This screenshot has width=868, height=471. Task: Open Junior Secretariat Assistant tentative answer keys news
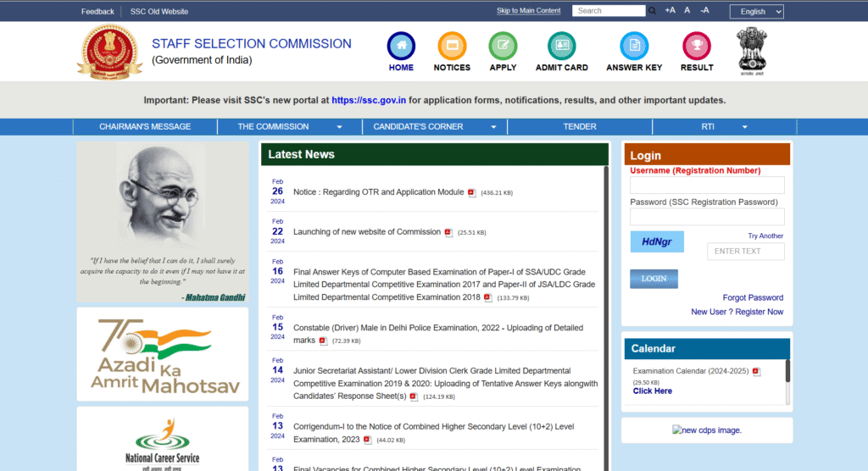pyautogui.click(x=445, y=384)
